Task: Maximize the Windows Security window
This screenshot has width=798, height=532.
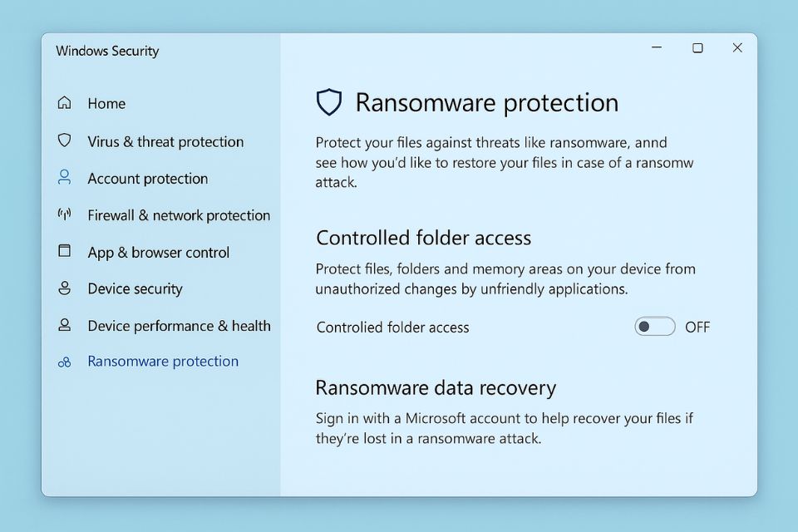Action: [x=697, y=48]
